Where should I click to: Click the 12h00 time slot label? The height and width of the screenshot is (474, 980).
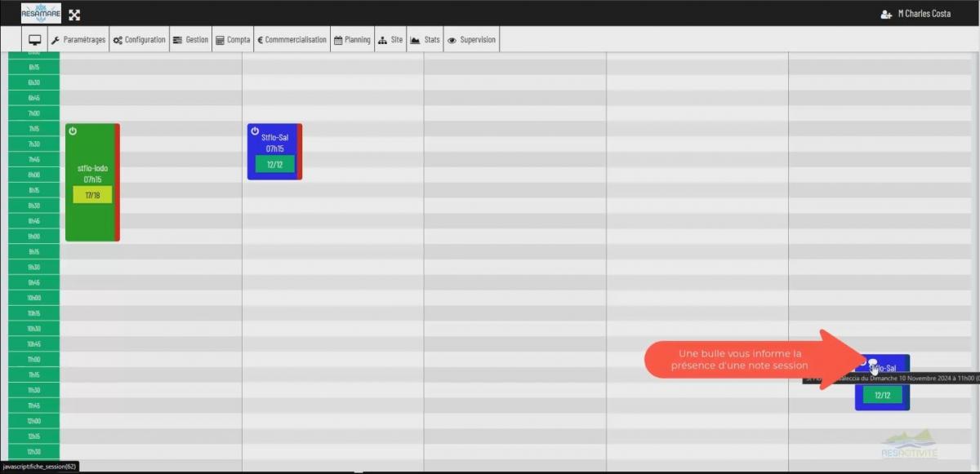[x=33, y=421]
